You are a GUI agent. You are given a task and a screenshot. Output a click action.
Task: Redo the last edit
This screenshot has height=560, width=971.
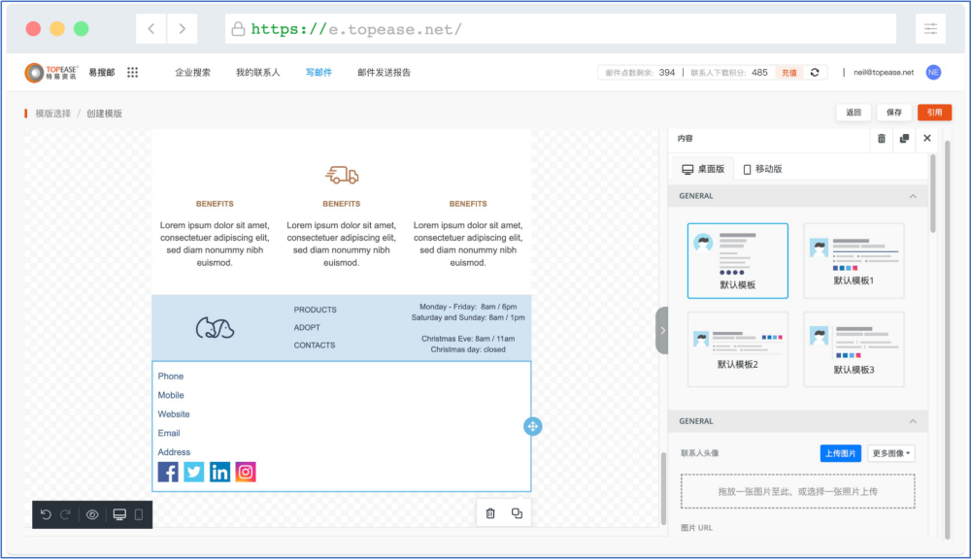click(66, 514)
